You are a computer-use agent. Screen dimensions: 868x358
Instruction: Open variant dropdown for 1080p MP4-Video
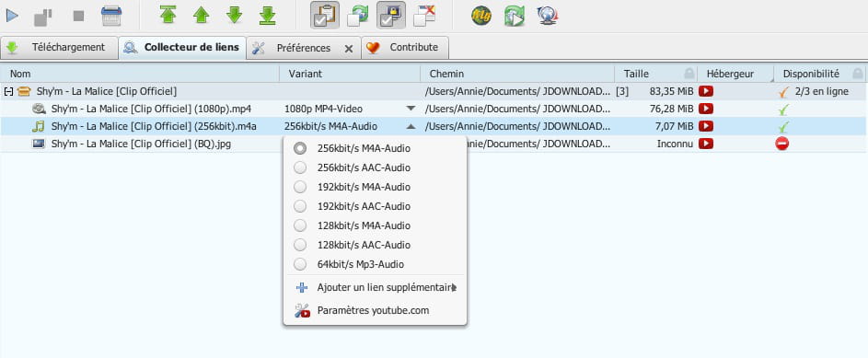pos(411,109)
